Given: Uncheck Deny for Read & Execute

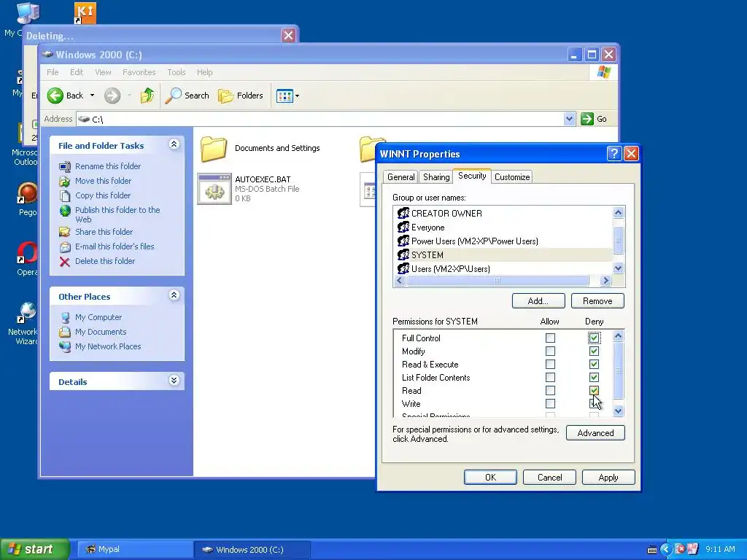Looking at the screenshot, I should (594, 365).
